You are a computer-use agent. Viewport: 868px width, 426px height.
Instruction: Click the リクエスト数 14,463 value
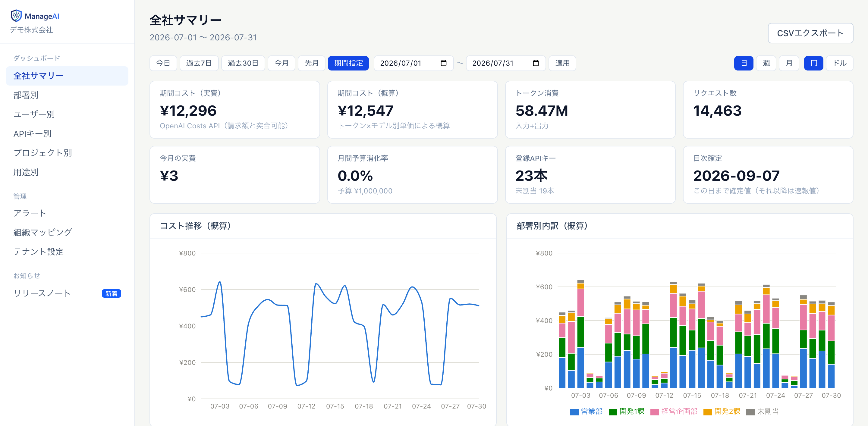pyautogui.click(x=717, y=111)
